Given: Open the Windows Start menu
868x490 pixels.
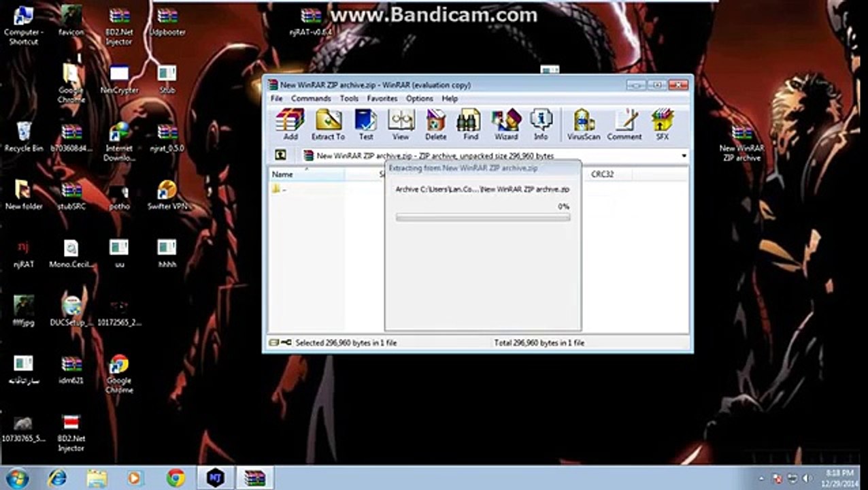Looking at the screenshot, I should (x=17, y=477).
